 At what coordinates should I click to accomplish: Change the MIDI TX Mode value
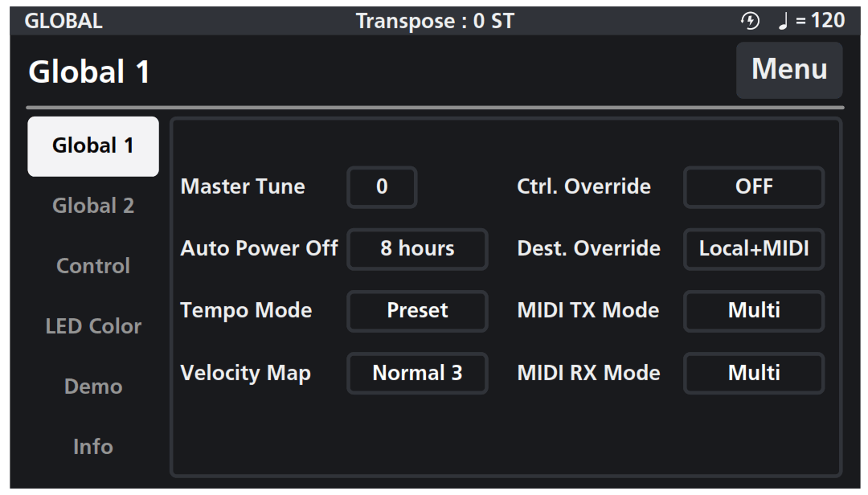click(x=753, y=311)
